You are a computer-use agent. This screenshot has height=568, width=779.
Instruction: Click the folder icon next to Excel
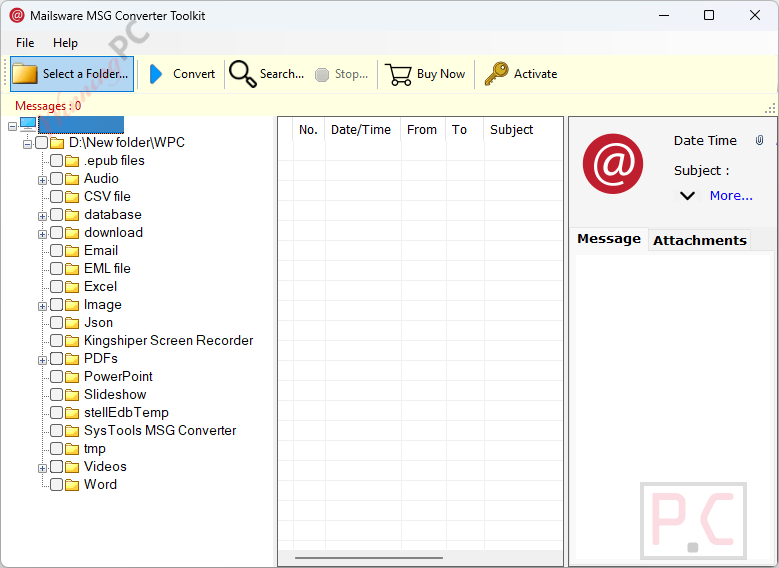tap(72, 287)
